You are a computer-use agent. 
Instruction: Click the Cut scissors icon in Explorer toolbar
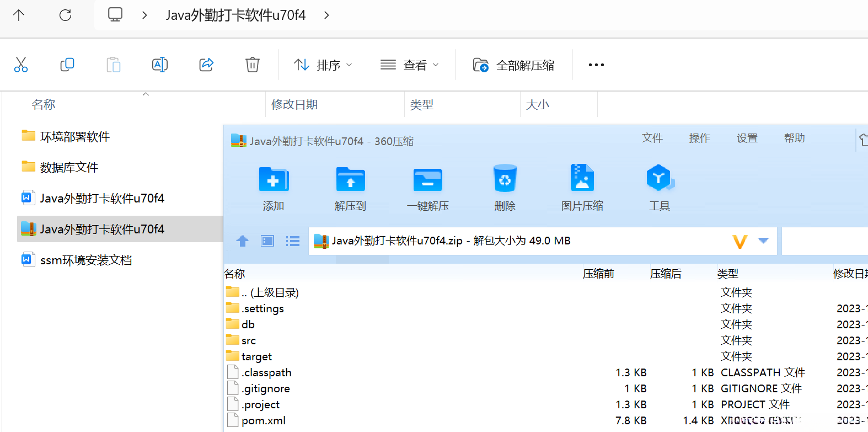[21, 65]
